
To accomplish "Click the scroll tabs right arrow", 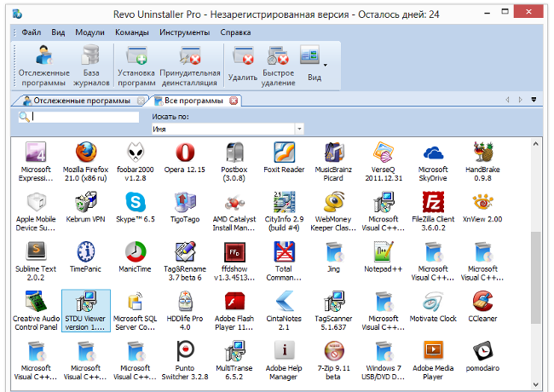I will pyautogui.click(x=520, y=100).
